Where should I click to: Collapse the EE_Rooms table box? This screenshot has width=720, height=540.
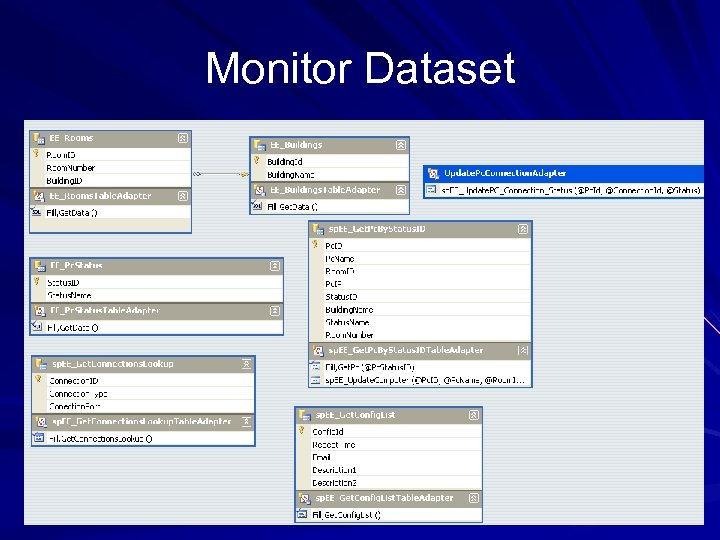click(x=182, y=138)
